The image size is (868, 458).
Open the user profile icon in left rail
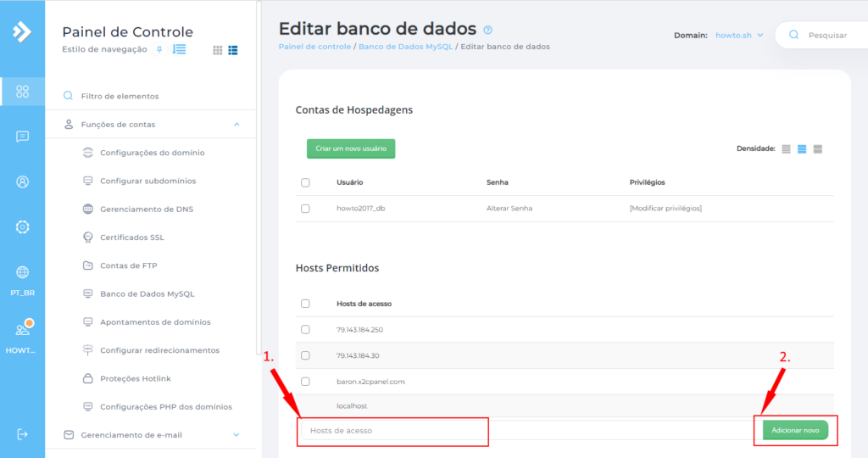[x=22, y=182]
